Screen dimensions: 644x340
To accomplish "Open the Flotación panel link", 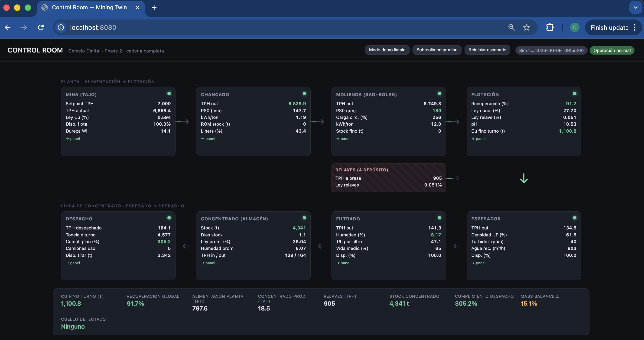I will click(x=478, y=139).
